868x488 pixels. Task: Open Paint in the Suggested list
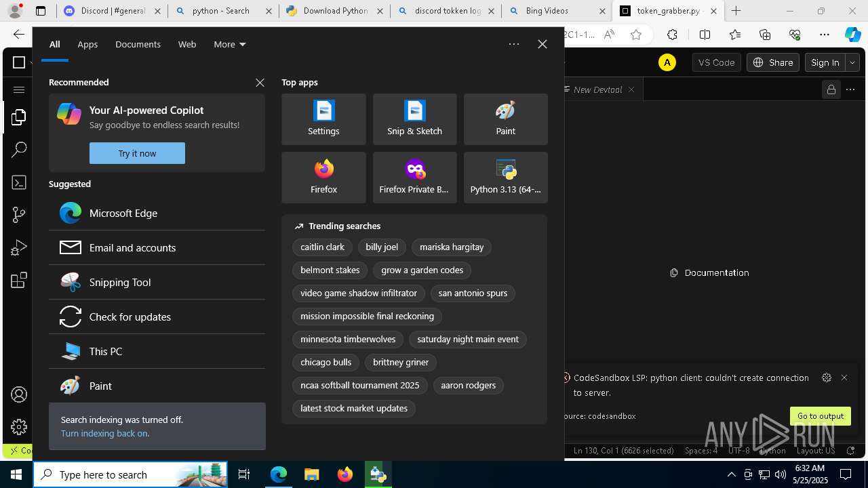[157, 386]
